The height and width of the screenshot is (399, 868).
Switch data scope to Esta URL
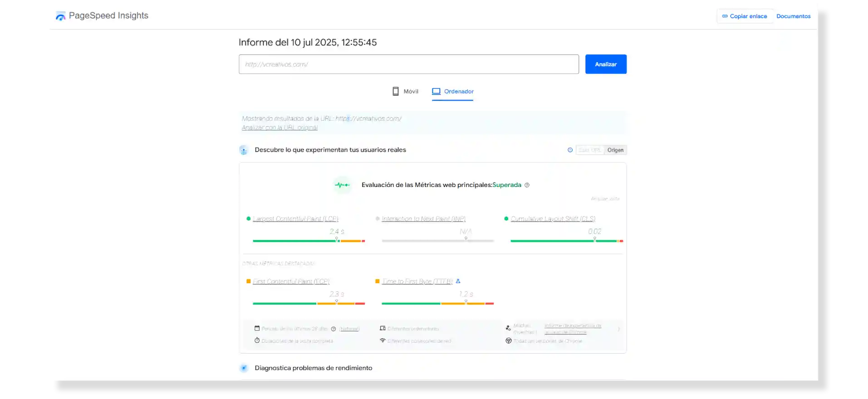pos(590,150)
